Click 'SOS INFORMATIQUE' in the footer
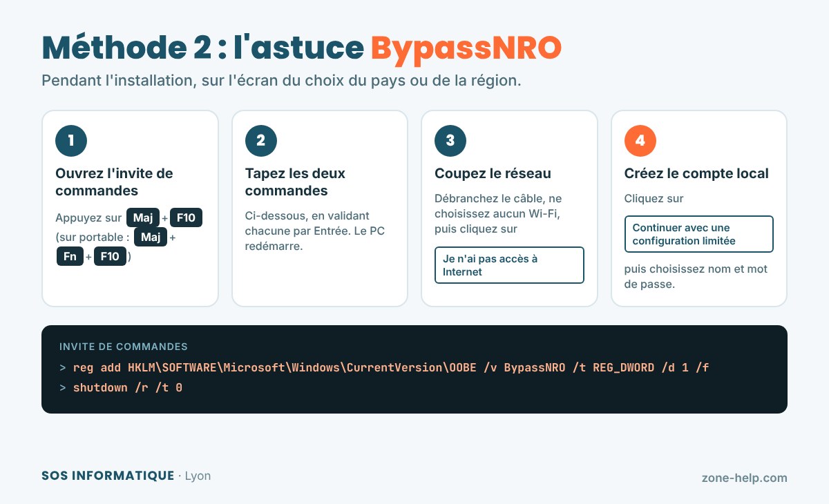 click(x=108, y=476)
